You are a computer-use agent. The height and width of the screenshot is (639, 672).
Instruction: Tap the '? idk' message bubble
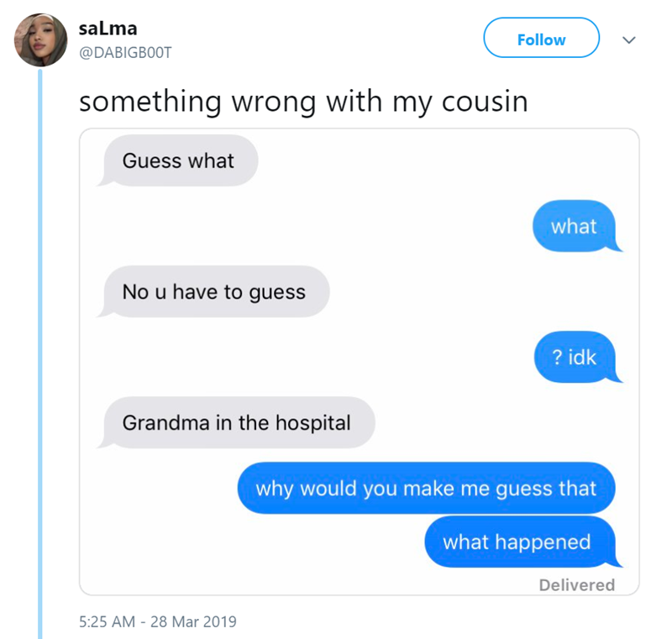(x=575, y=357)
